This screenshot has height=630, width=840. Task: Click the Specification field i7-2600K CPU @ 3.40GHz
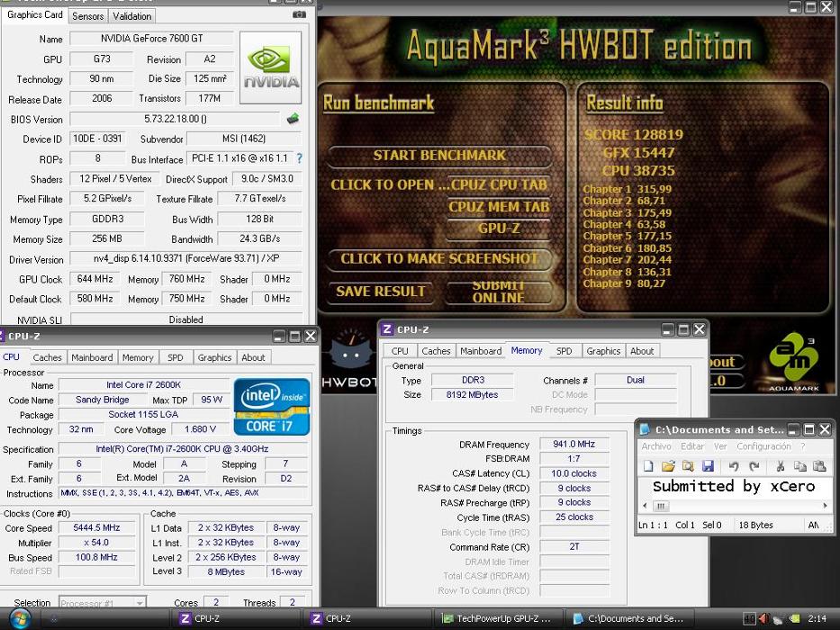click(182, 449)
